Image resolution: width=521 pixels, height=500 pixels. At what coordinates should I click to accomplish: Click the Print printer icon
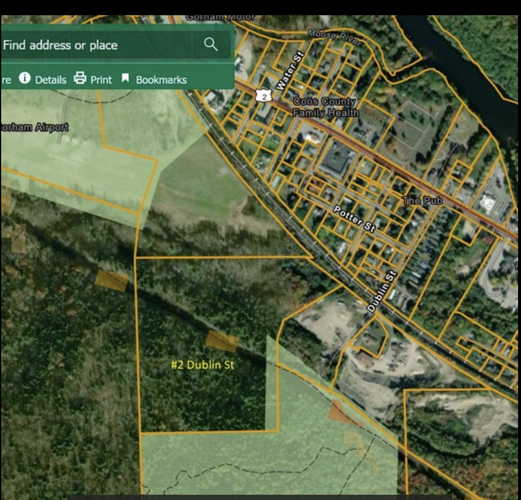click(80, 78)
